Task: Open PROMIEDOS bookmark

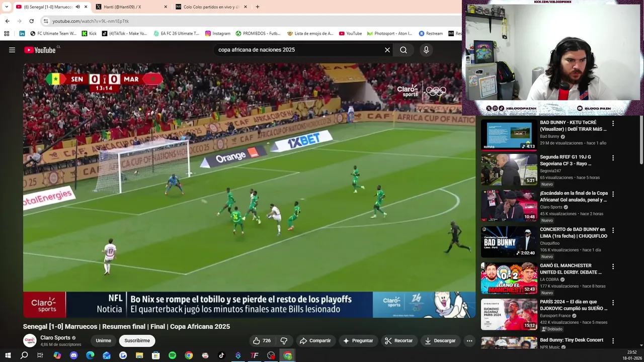Action: pyautogui.click(x=258, y=33)
